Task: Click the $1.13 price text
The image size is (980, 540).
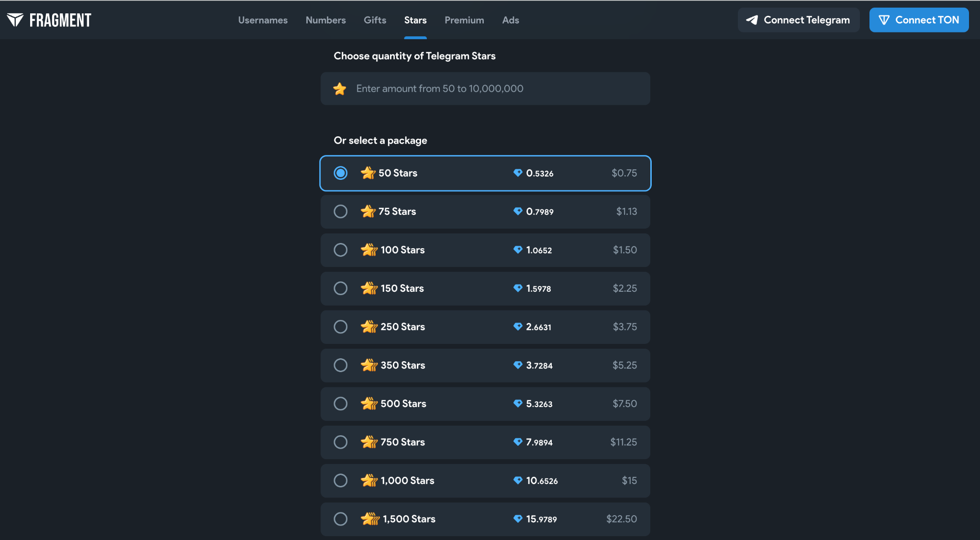Action: 626,211
